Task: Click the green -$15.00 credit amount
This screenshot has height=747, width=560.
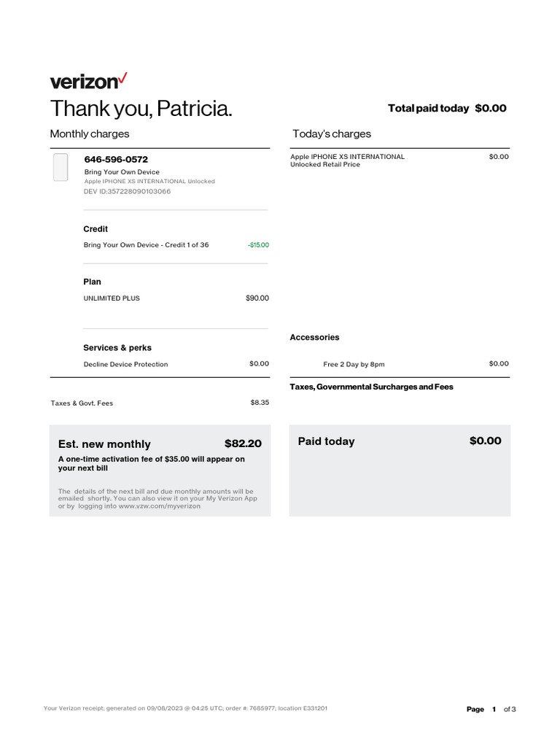Action: 258,245
